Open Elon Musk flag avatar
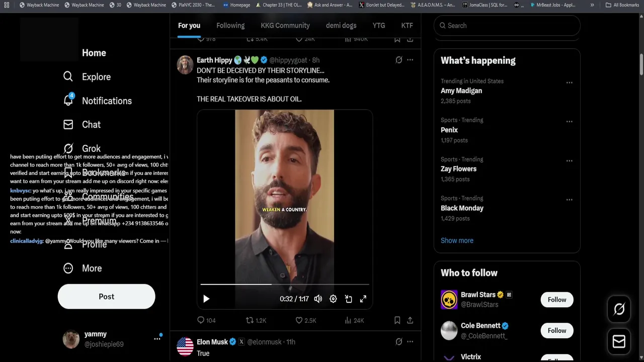This screenshot has height=362, width=644. point(185,346)
